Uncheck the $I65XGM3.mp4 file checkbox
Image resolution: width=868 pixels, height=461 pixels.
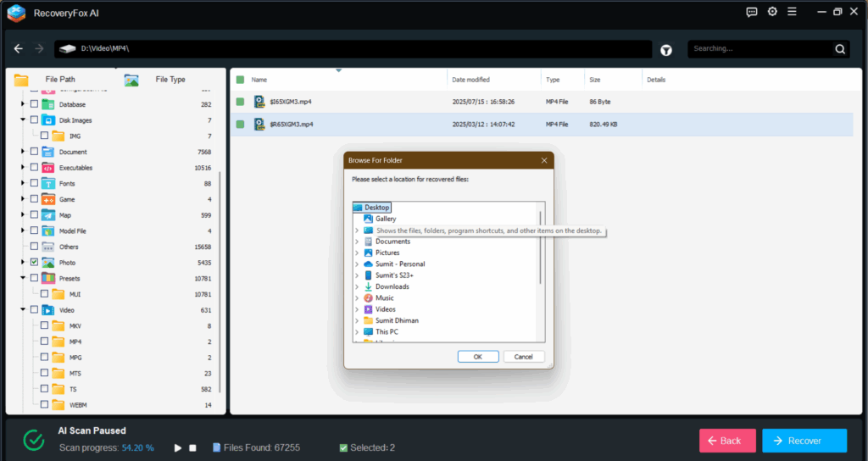tap(241, 102)
